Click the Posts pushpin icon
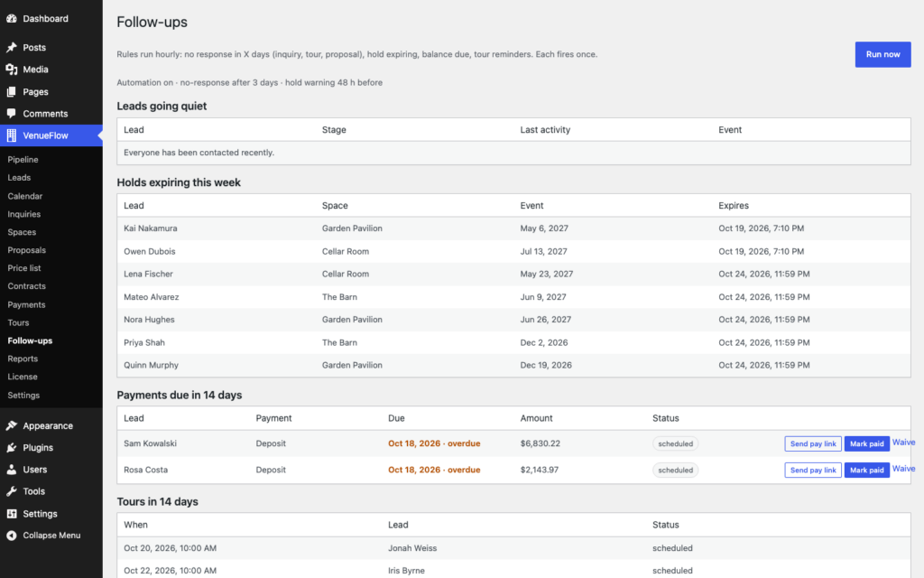The image size is (924, 578). click(11, 47)
